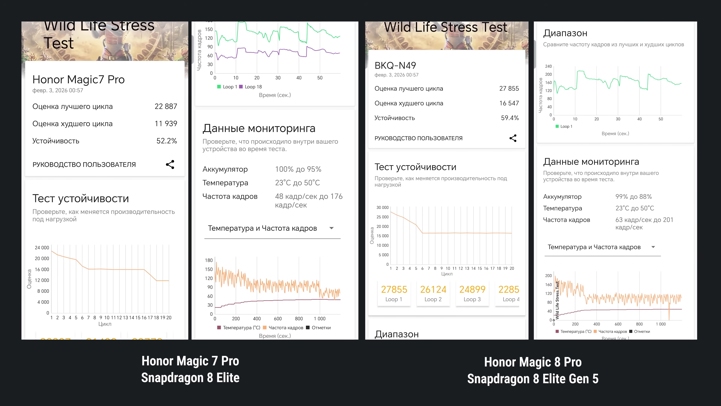This screenshot has height=406, width=721.
Task: Click battery value 100% до 95%
Action: click(x=298, y=169)
